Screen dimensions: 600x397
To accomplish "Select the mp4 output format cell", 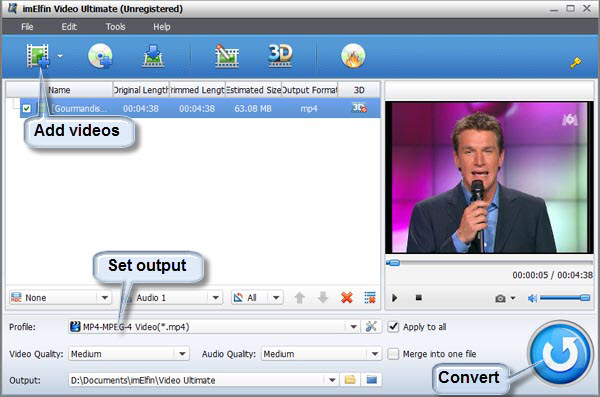I will (x=309, y=109).
